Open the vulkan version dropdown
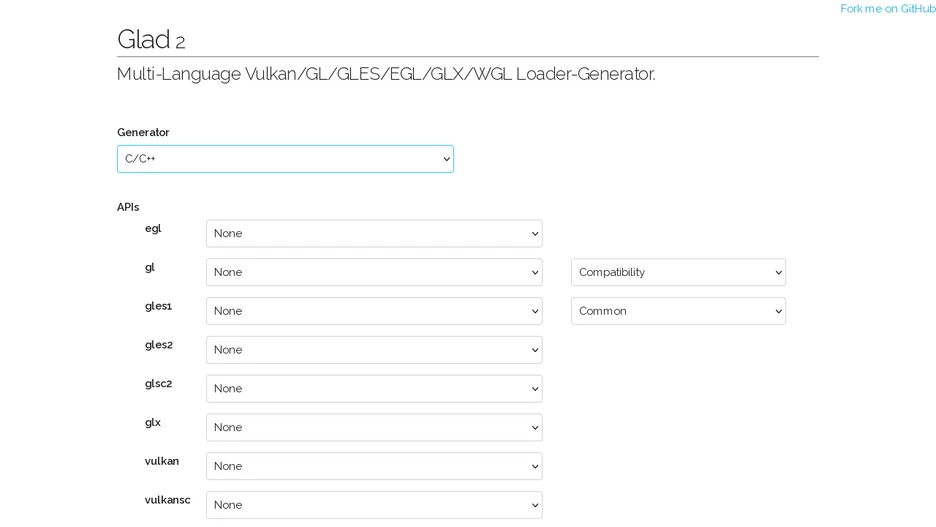The height and width of the screenshot is (527, 936). pos(374,466)
